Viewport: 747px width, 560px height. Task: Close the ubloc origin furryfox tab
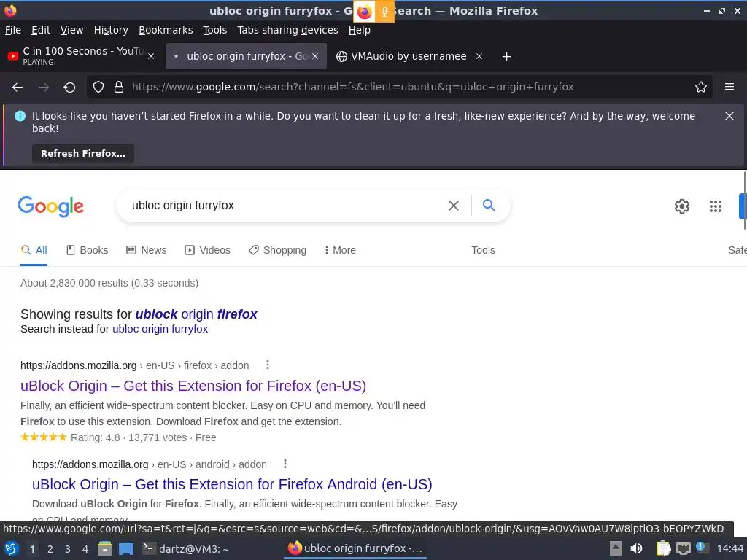click(x=315, y=56)
